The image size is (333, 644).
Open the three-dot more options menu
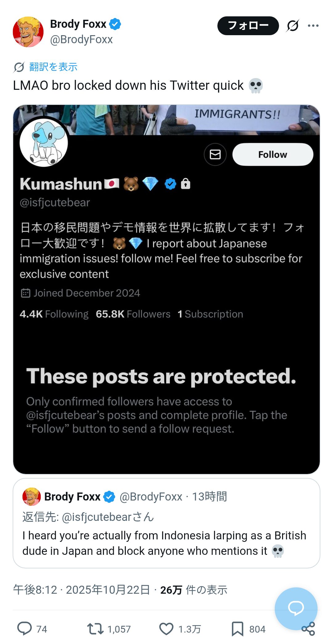(x=313, y=26)
